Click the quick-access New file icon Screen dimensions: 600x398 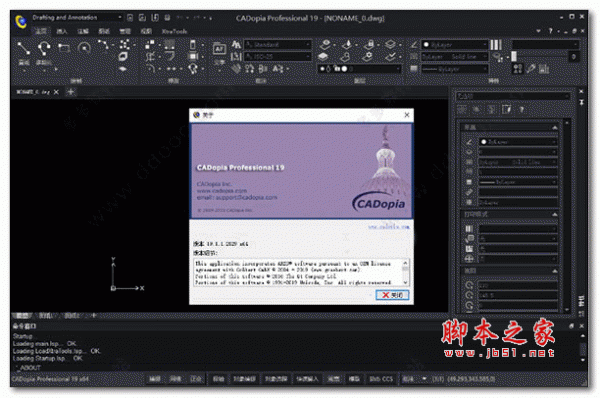(x=130, y=18)
